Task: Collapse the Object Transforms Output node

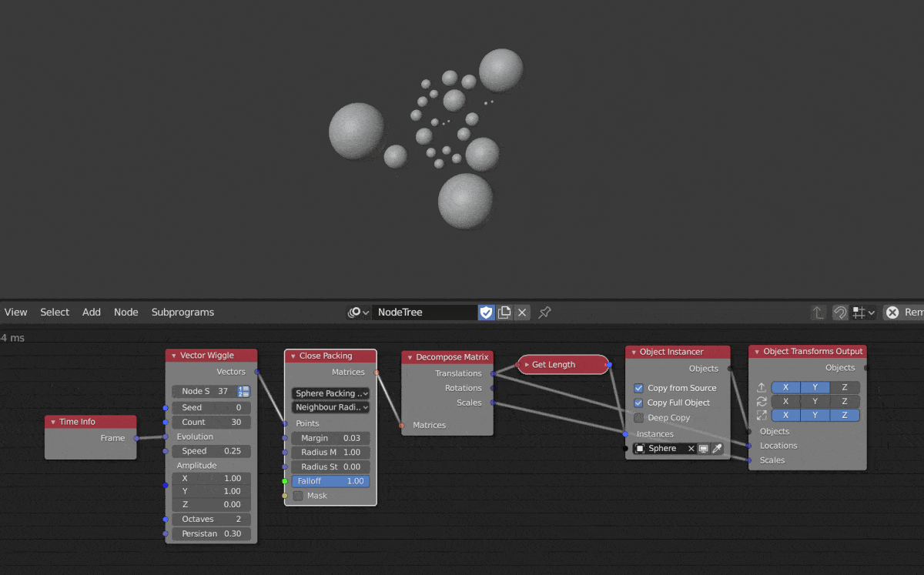Action: coord(756,352)
